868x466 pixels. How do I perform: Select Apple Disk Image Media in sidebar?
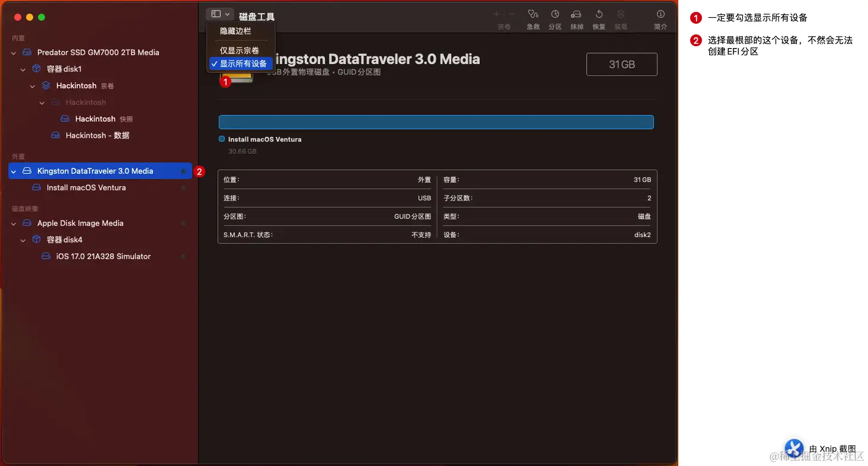100,223
